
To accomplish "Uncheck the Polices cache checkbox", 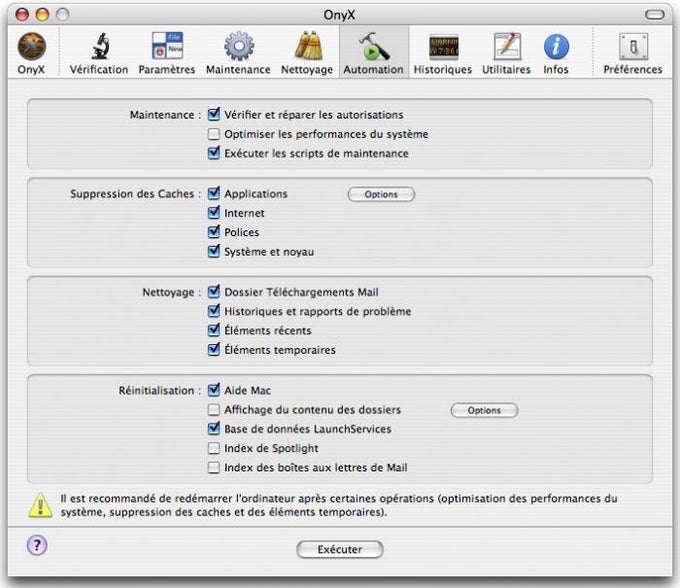I will pos(214,232).
